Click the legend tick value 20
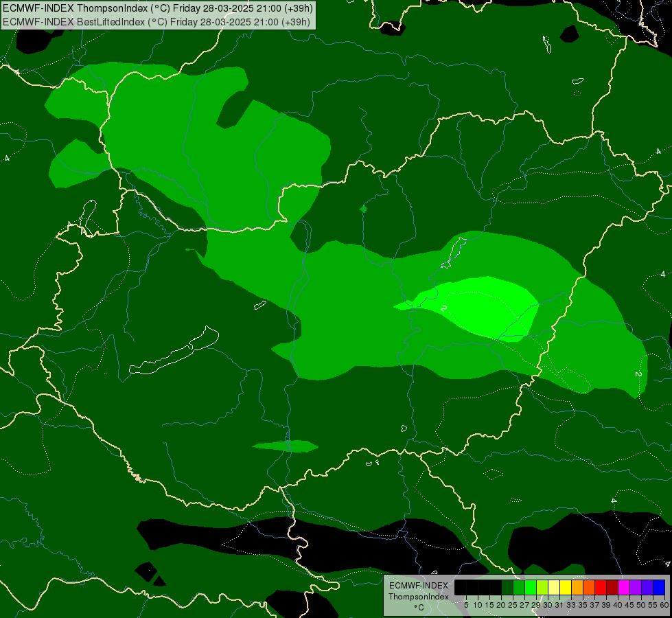 pos(501,605)
